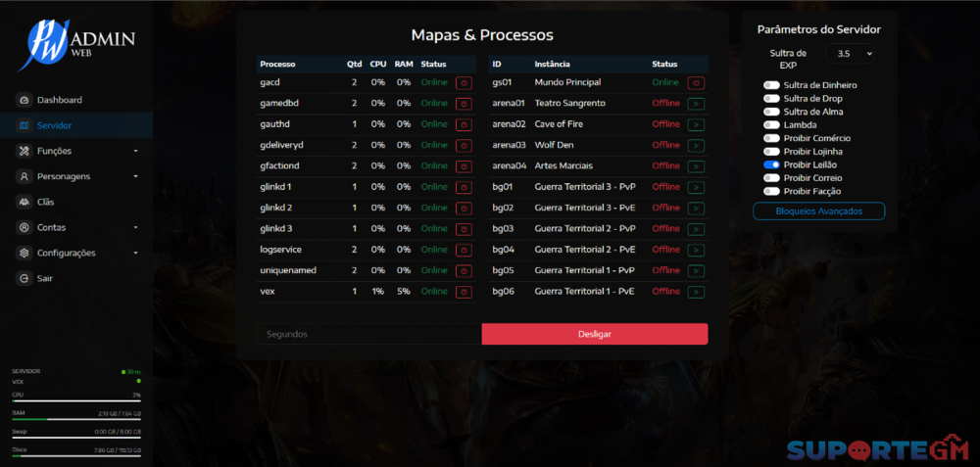
Task: Open the Sultra de EXP dropdown
Action: tap(850, 54)
